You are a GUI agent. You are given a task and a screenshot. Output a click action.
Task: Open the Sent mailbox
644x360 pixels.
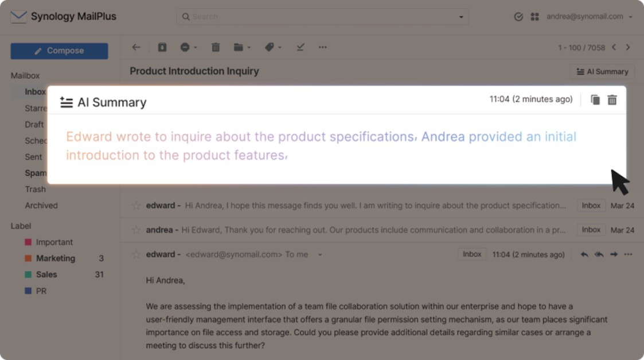[x=33, y=157]
